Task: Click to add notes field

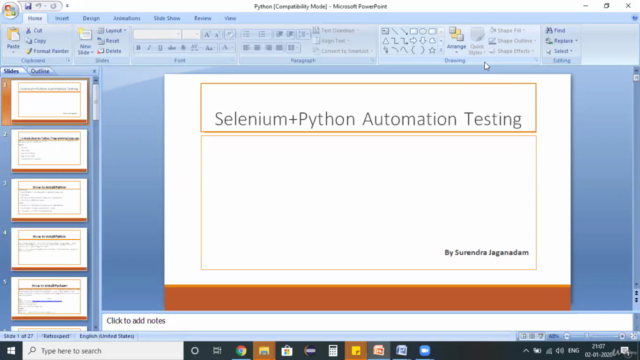Action: pyautogui.click(x=367, y=321)
